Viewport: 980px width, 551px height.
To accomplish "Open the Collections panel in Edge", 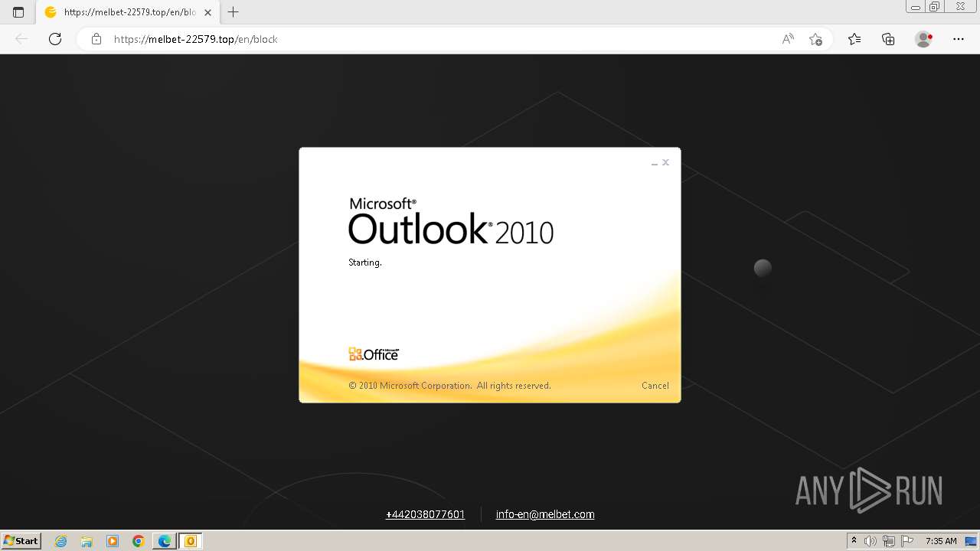I will point(888,39).
